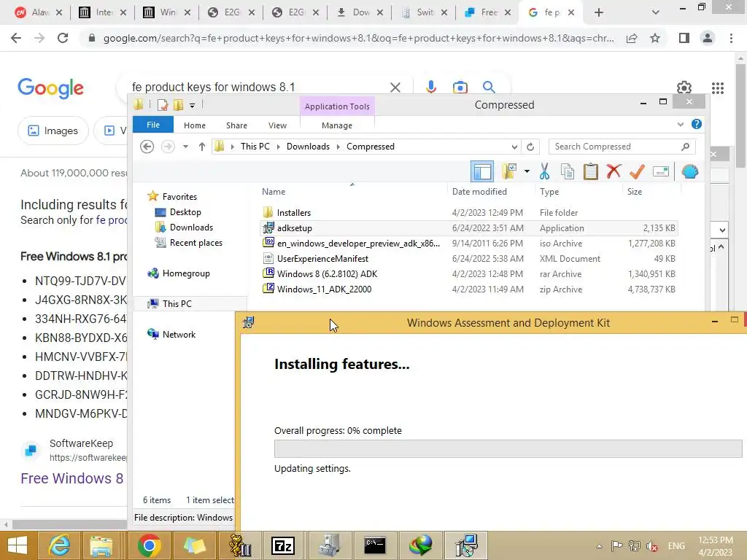Click Explorer back navigation arrow
The height and width of the screenshot is (560, 747).
[147, 147]
